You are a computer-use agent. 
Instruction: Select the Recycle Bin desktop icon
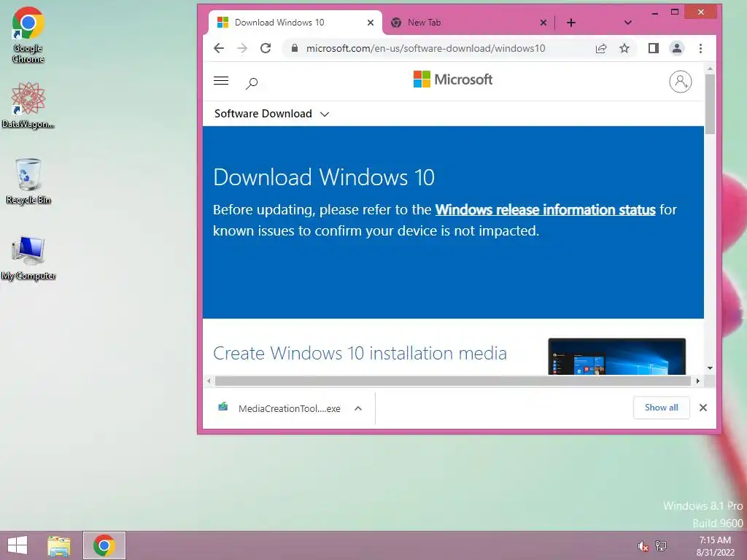(28, 181)
